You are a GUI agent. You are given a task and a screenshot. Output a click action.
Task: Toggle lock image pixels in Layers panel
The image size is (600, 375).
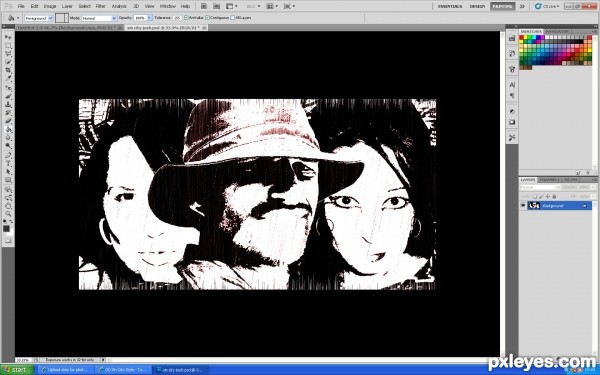541,196
